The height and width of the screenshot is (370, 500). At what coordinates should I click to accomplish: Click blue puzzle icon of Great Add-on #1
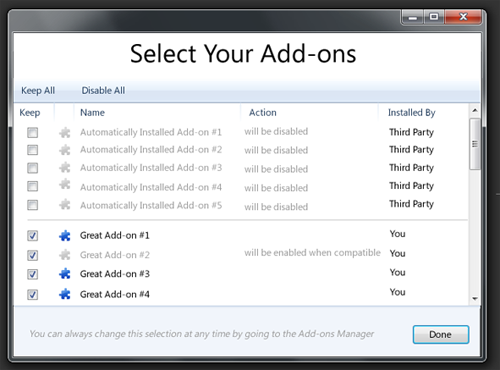tap(65, 236)
